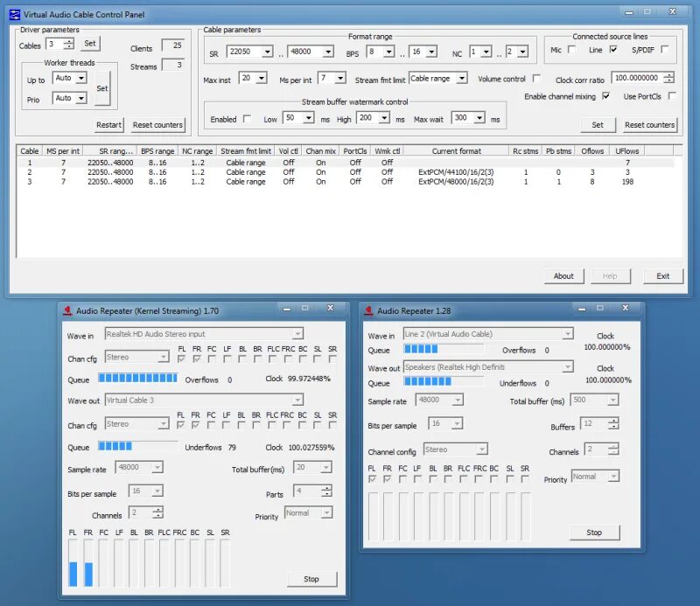
Task: Open Wave out Virtual Cable 3 dropdown
Action: (297, 400)
